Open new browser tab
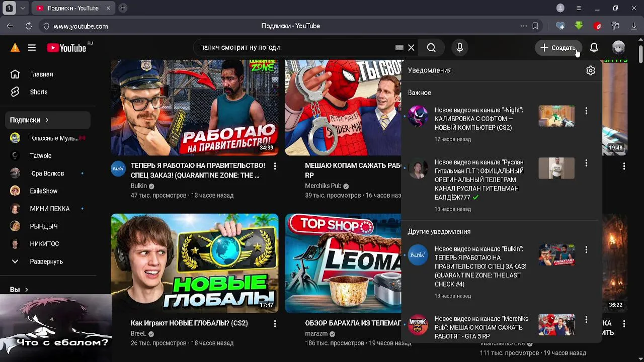 click(x=123, y=8)
